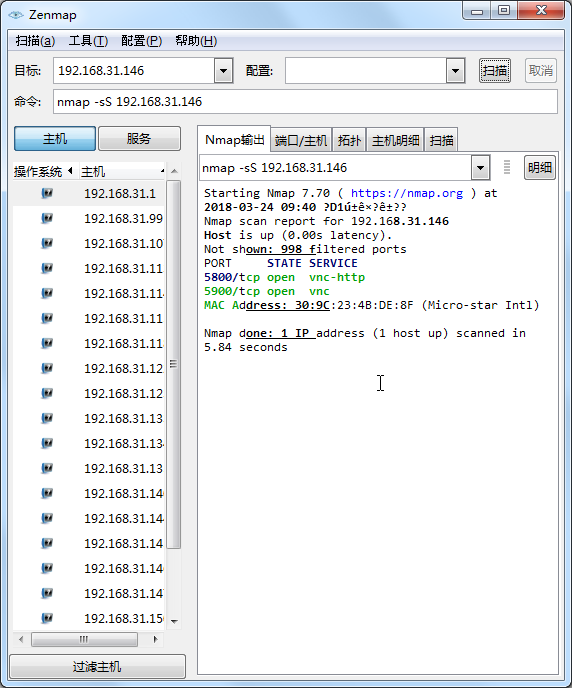Screen dimensions: 572x688
Task: Select host 192.168.31.1 in the list
Action: coord(120,194)
